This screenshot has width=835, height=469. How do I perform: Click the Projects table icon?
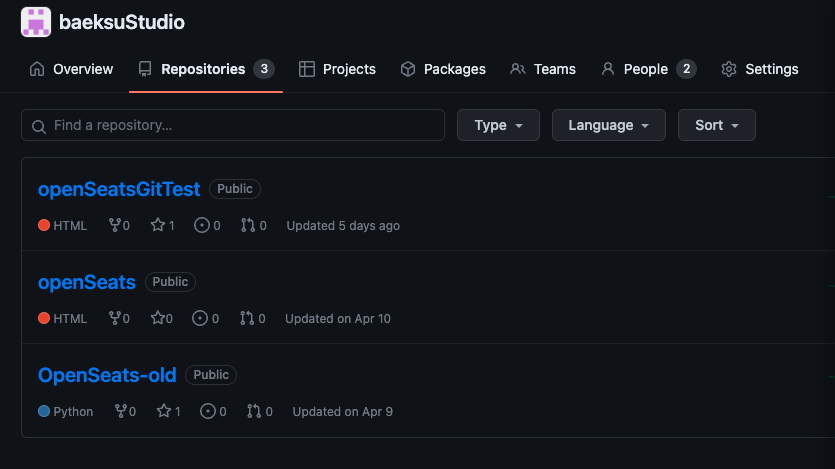coord(307,69)
